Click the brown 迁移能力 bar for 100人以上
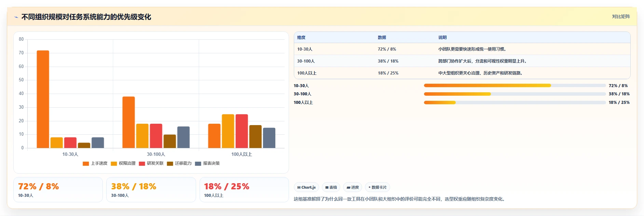This screenshot has width=644, height=216. [x=256, y=137]
